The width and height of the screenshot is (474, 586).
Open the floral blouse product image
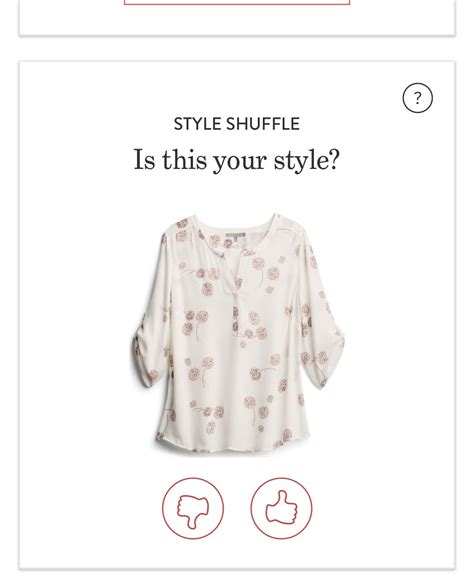(238, 333)
